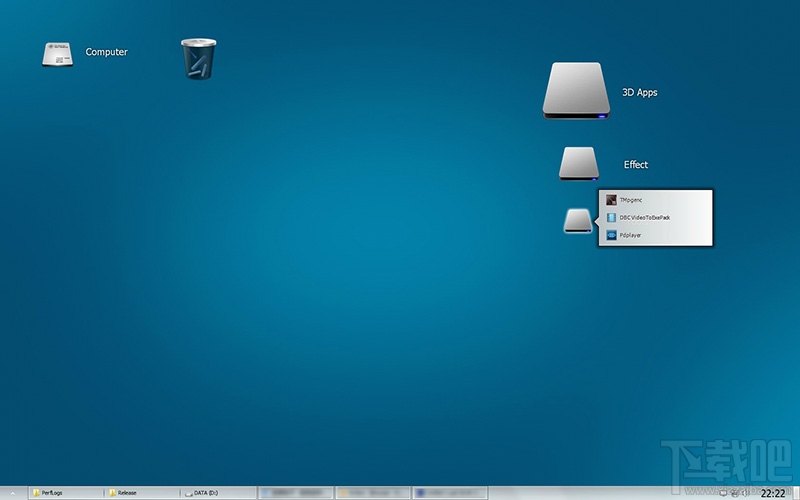Viewport: 800px width, 500px height.
Task: Click the Pdplayer eye icon in the popup
Action: point(611,235)
